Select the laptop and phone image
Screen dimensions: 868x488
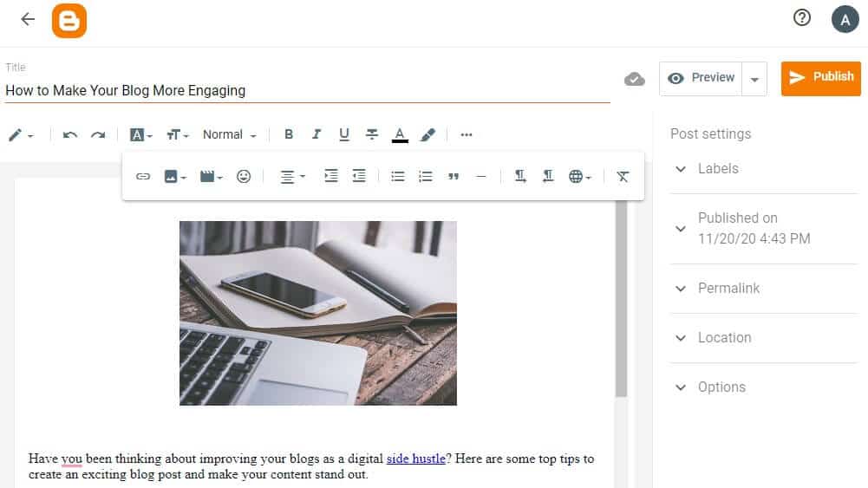318,313
